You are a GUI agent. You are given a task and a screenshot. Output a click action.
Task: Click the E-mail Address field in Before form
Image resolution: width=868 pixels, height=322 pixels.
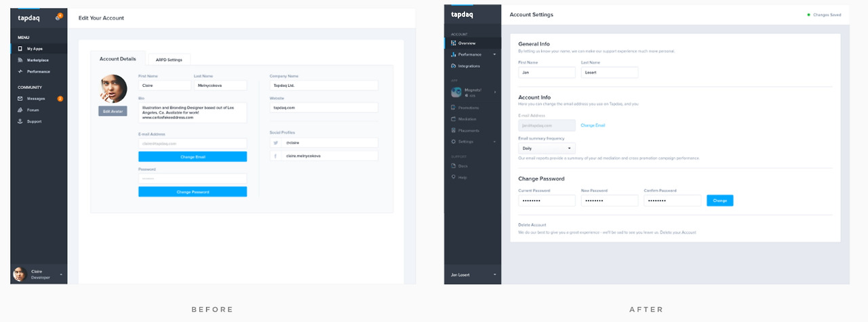193,144
